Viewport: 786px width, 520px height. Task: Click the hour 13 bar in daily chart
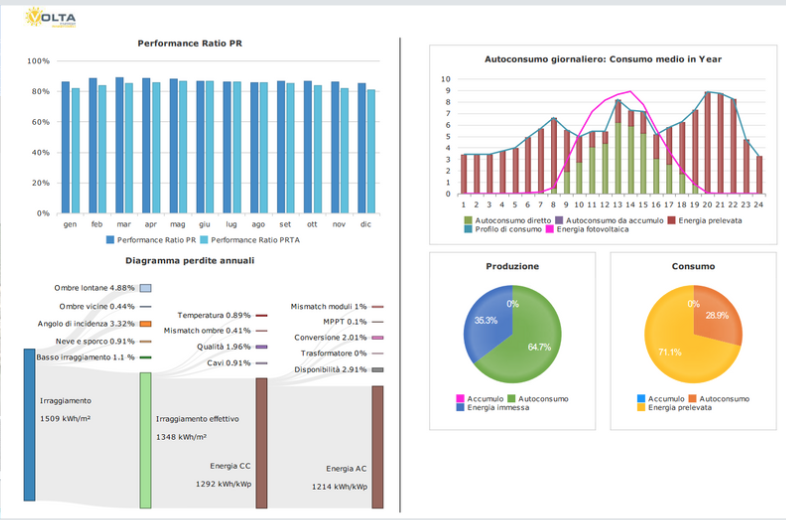pos(618,146)
